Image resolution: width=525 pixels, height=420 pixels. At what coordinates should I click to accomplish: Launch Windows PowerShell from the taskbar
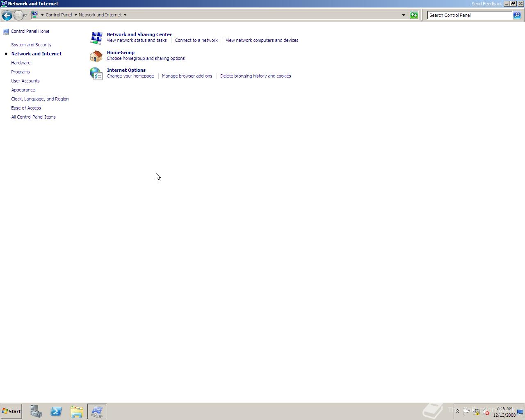coord(56,411)
